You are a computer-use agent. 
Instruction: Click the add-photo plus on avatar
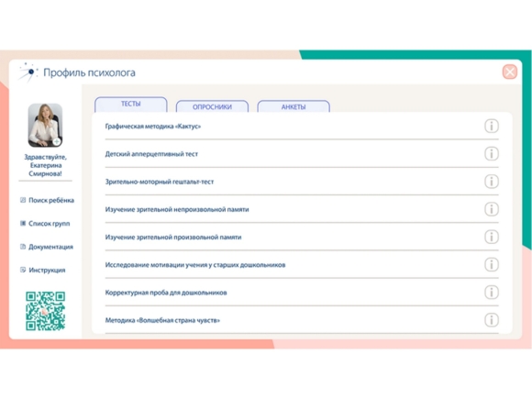pyautogui.click(x=57, y=141)
